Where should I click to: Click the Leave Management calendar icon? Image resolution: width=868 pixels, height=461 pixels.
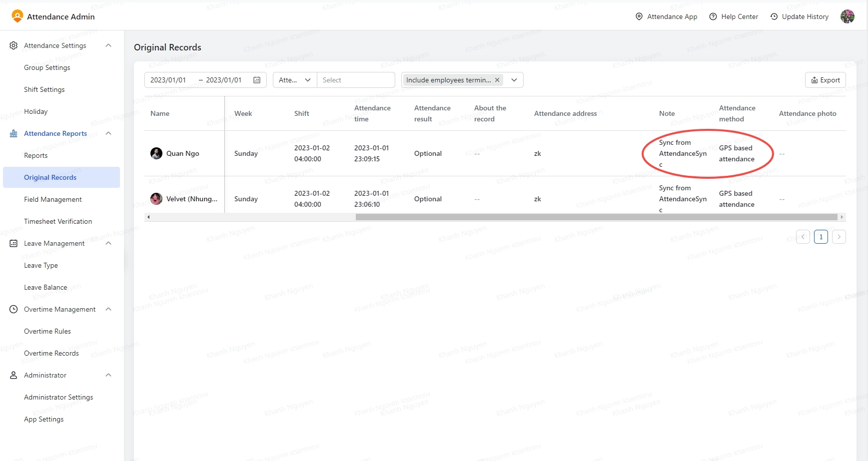point(13,243)
